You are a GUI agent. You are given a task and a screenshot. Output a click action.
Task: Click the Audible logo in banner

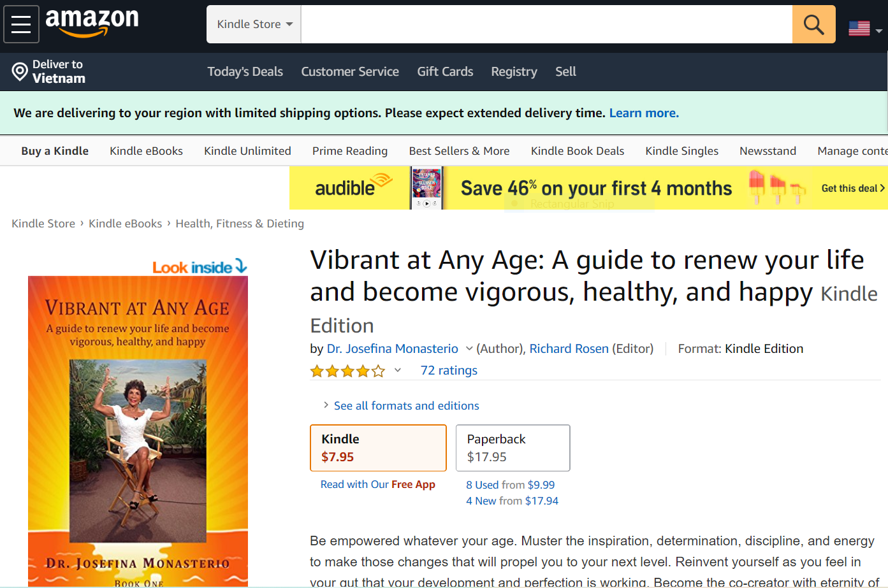[353, 186]
